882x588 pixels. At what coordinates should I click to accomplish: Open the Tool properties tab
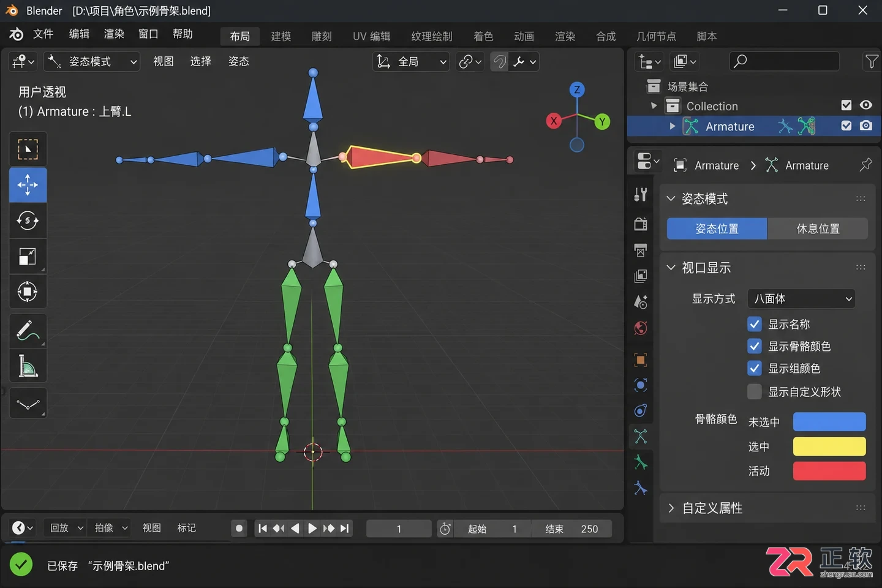641,195
